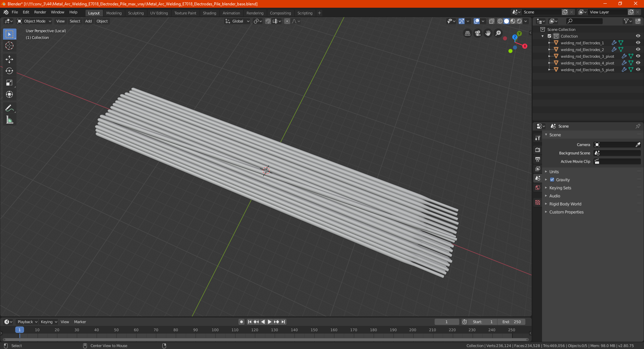Open the timeline Marker menu

coord(80,322)
